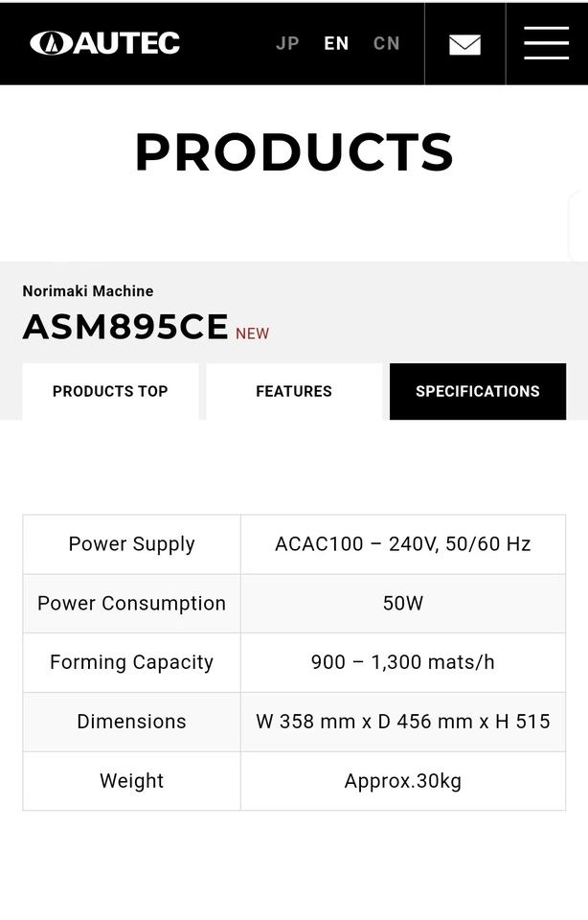Select the SPECIFICATIONS tab

point(478,391)
